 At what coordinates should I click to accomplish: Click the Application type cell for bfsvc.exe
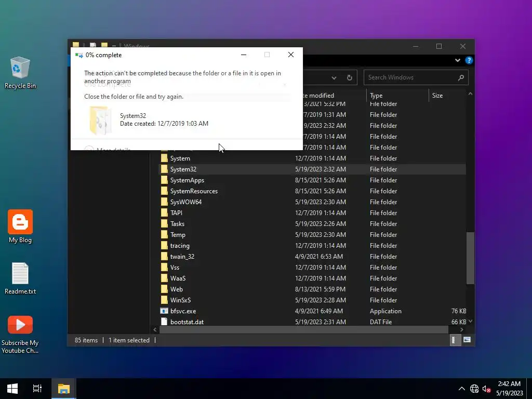385,311
